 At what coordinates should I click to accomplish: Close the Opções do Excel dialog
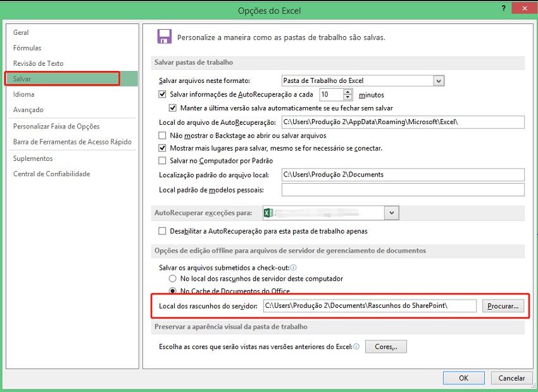click(525, 8)
